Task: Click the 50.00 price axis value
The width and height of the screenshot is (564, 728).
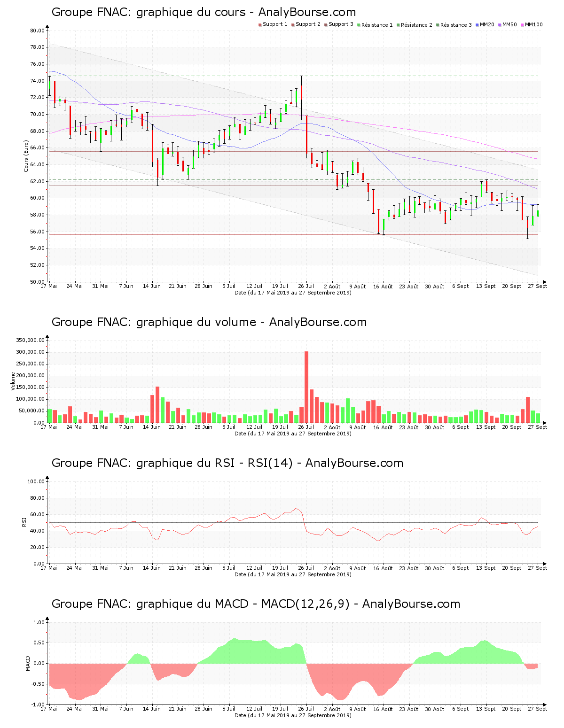Action: coord(37,282)
